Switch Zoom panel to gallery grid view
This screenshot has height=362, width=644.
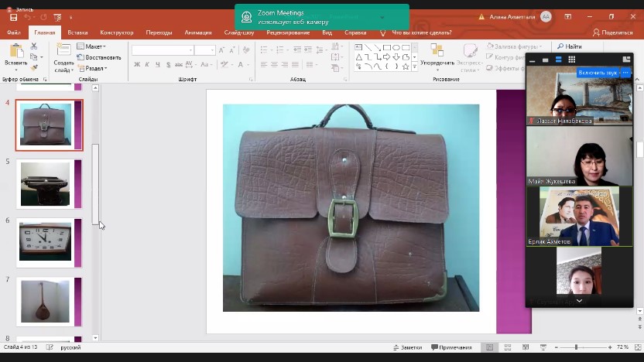click(x=572, y=60)
